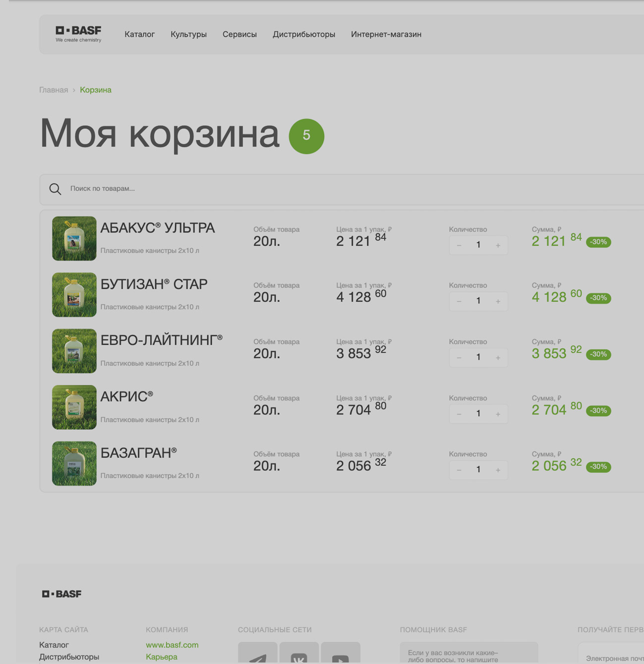The height and width of the screenshot is (664, 644).
Task: Click the BASF logo in header
Action: (78, 34)
